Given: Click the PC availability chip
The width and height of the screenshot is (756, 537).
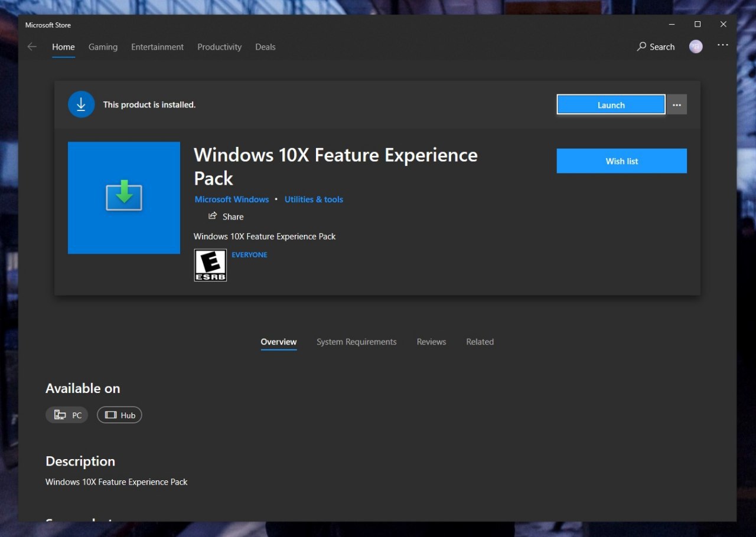Looking at the screenshot, I should (x=67, y=415).
